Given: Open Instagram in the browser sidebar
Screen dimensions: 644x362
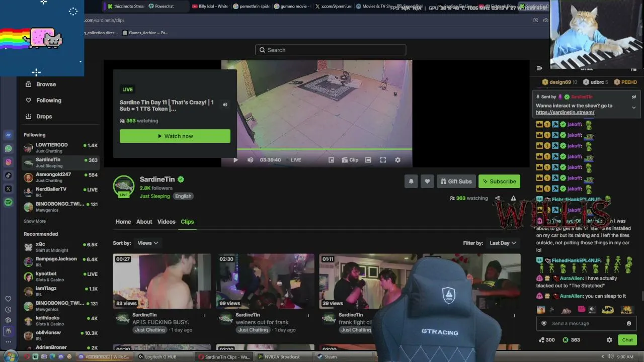Looking at the screenshot, I should click(x=8, y=162).
